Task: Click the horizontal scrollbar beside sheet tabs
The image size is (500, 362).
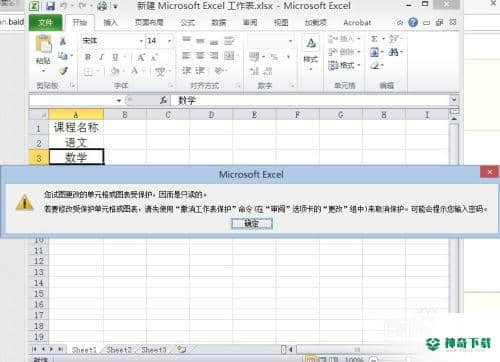Action: pyautogui.click(x=357, y=350)
